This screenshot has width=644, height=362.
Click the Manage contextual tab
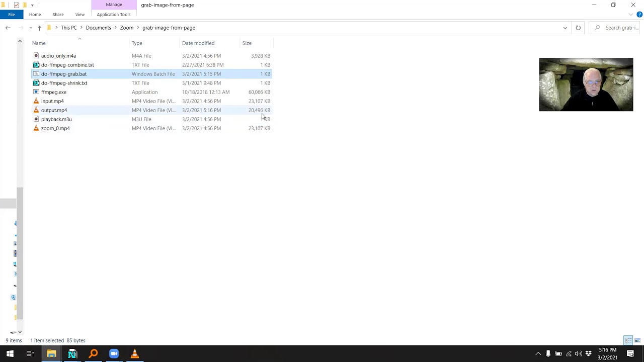tap(114, 5)
